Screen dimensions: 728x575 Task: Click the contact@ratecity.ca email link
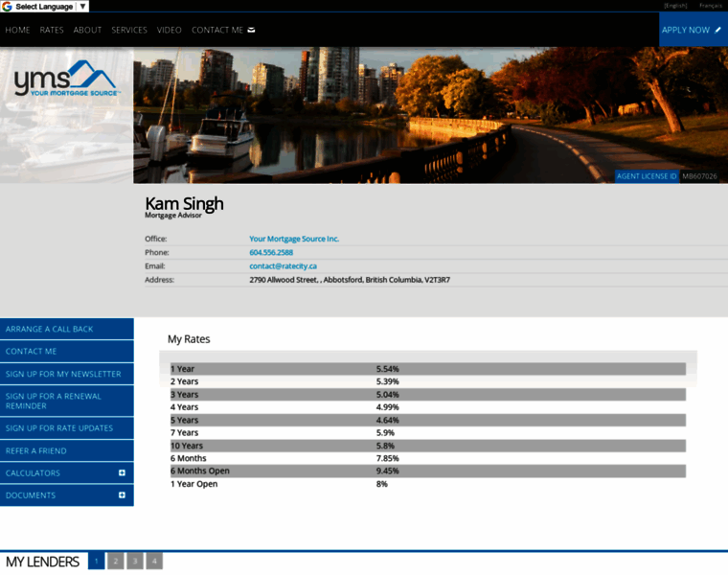pos(283,265)
